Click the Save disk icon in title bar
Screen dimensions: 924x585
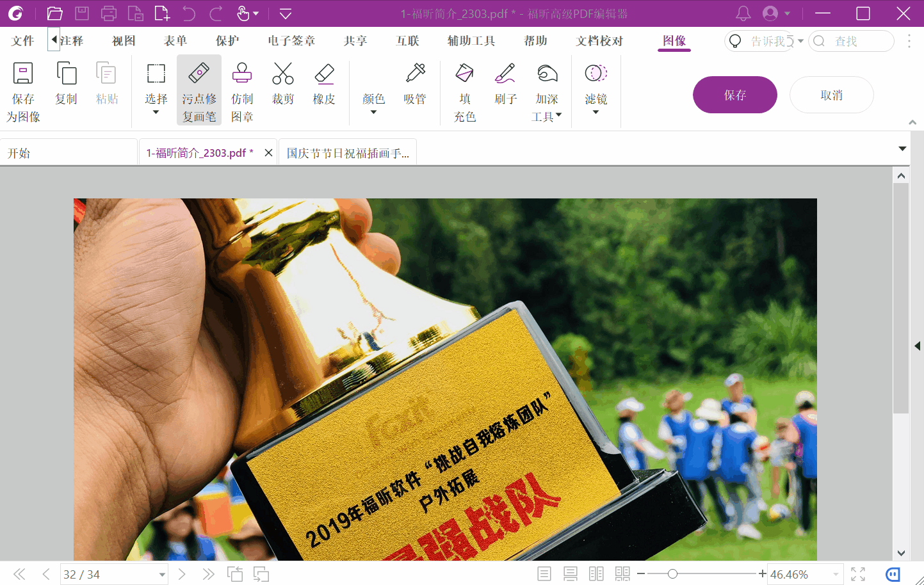[x=82, y=13]
